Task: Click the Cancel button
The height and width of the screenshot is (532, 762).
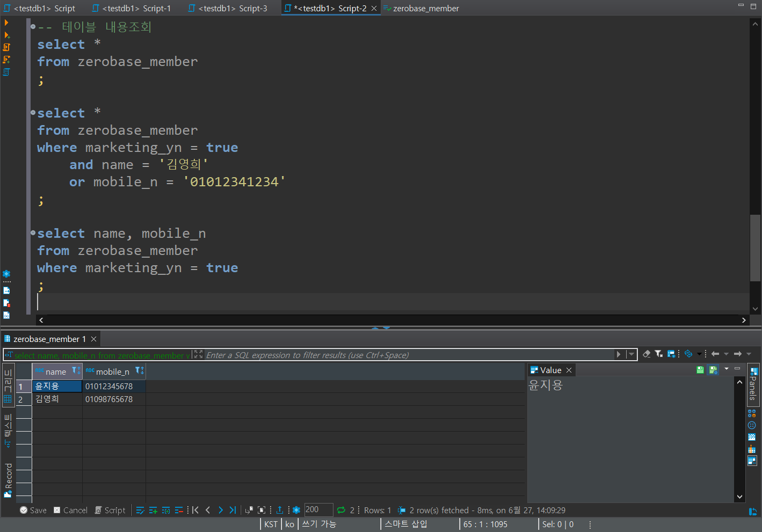Action: (x=70, y=510)
